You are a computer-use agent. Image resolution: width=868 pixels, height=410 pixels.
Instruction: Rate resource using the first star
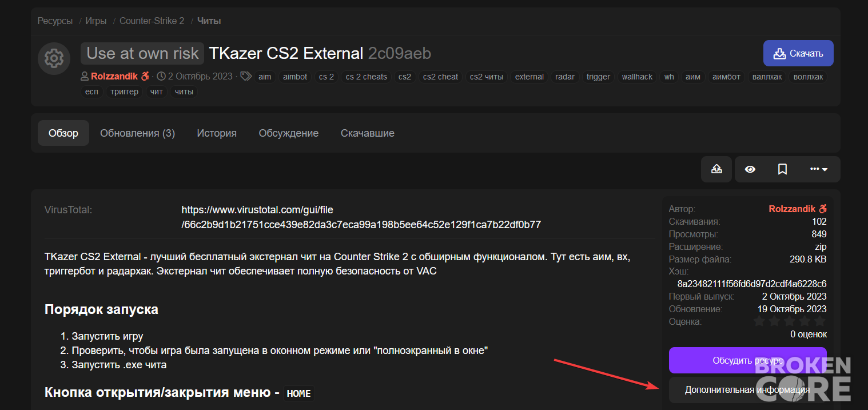[759, 321]
